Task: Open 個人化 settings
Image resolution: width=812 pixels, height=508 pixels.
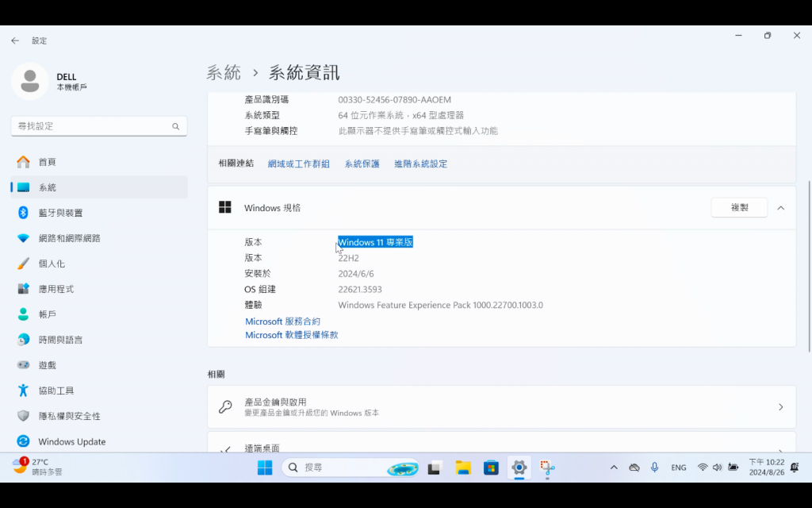Action: click(x=99, y=264)
